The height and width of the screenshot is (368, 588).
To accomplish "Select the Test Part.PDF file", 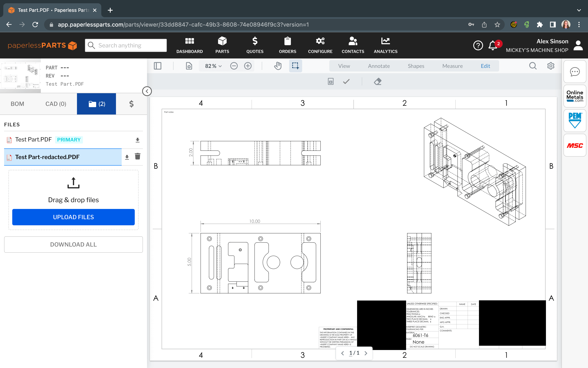I will [x=33, y=139].
